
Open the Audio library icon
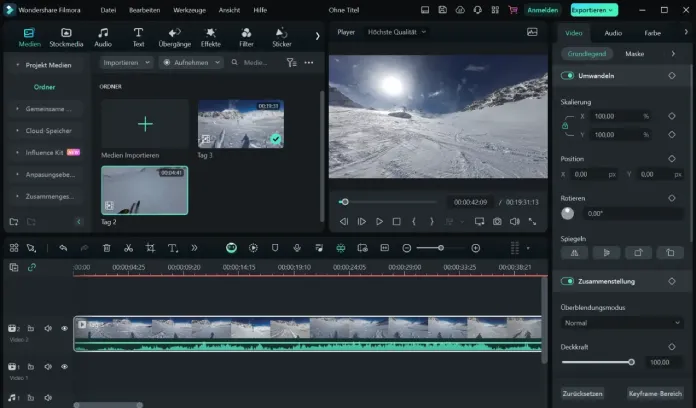103,37
